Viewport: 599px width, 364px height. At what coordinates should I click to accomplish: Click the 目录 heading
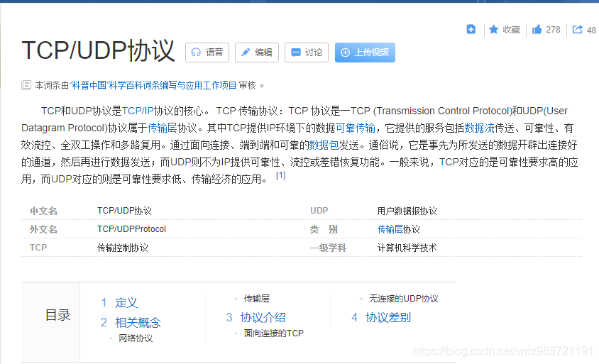pyautogui.click(x=57, y=316)
